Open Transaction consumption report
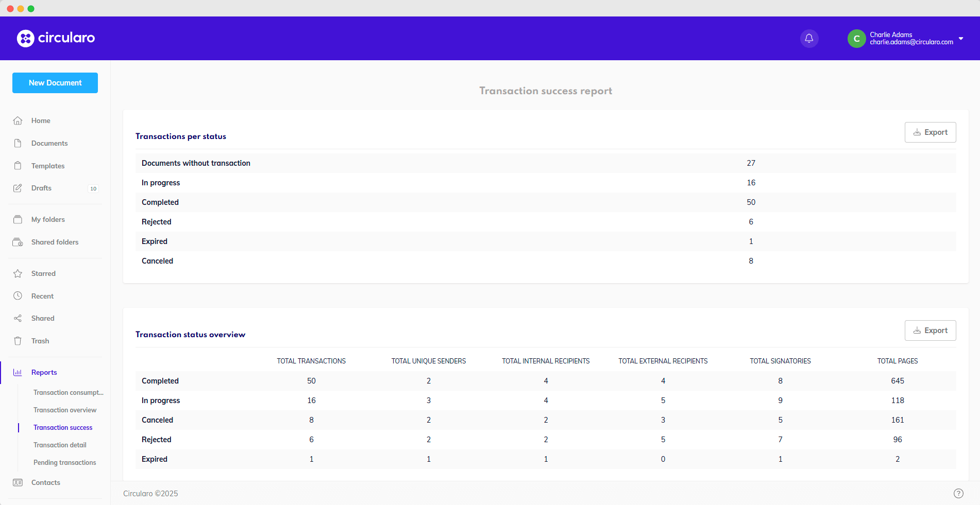980x505 pixels. (x=68, y=392)
